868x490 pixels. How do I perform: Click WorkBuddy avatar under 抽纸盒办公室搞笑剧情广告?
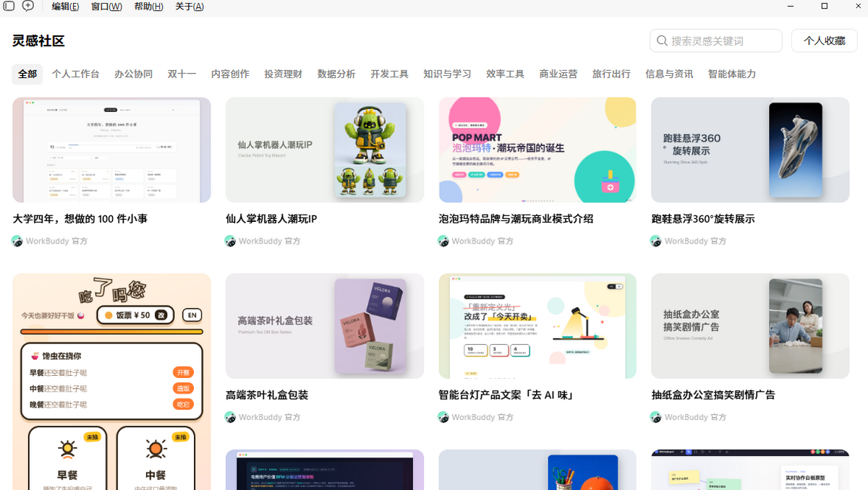coord(656,418)
